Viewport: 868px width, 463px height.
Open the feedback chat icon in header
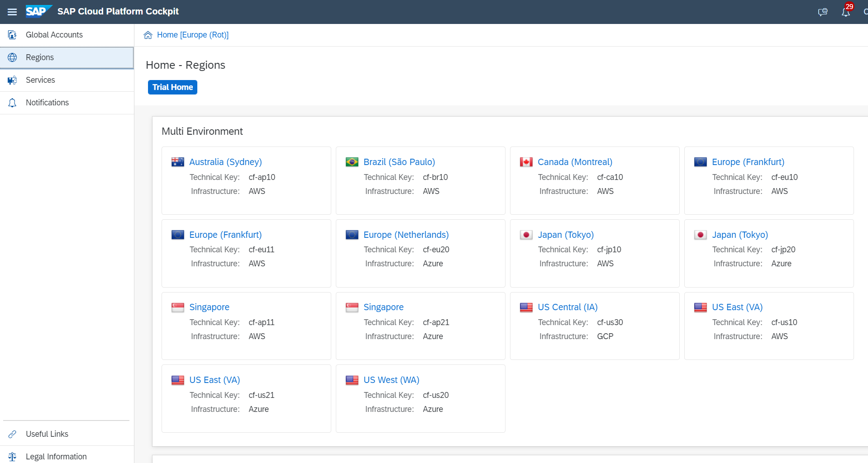pos(823,12)
